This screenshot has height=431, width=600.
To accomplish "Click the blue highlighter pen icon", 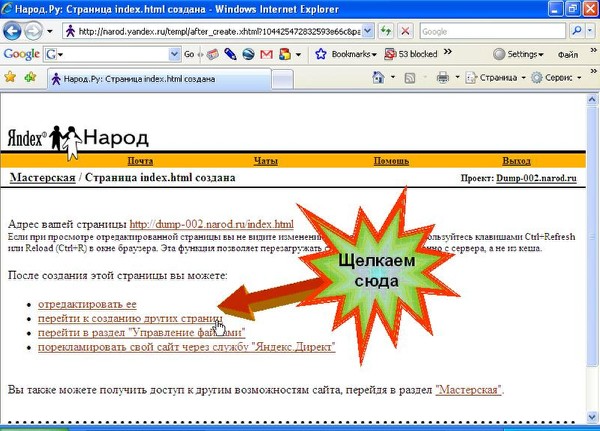I will [230, 55].
